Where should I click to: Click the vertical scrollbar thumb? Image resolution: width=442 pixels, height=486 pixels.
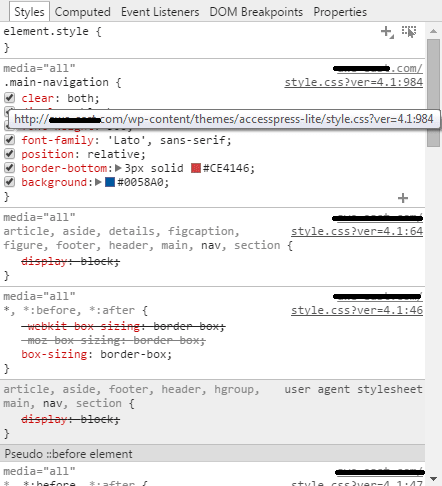(x=433, y=93)
